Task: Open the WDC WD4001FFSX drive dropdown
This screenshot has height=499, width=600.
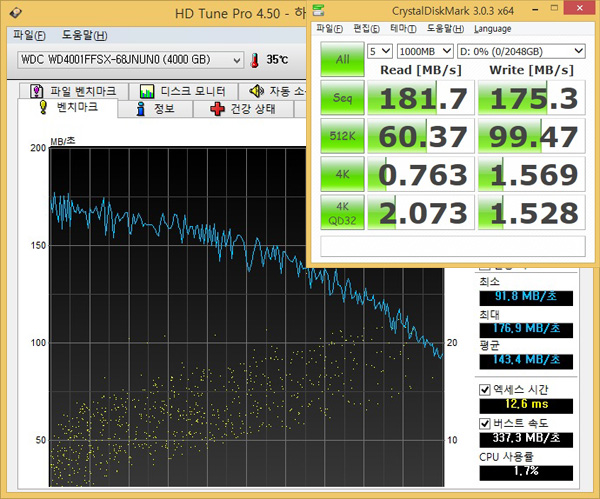Action: pos(130,60)
